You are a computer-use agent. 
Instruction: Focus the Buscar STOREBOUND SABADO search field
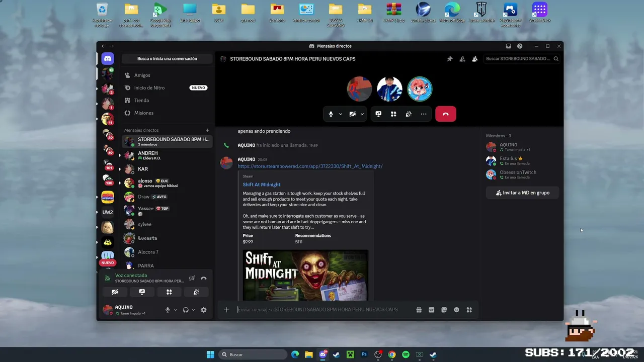522,59
